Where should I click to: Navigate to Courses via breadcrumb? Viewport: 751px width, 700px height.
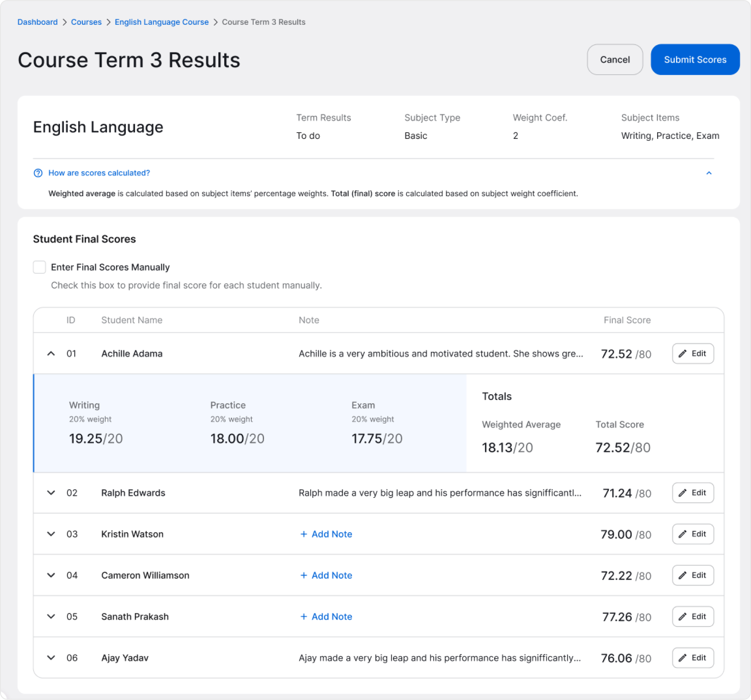tap(86, 22)
